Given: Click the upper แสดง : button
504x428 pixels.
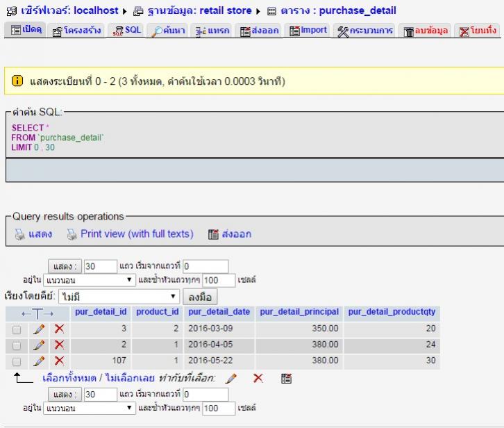Looking at the screenshot, I should (x=65, y=266).
